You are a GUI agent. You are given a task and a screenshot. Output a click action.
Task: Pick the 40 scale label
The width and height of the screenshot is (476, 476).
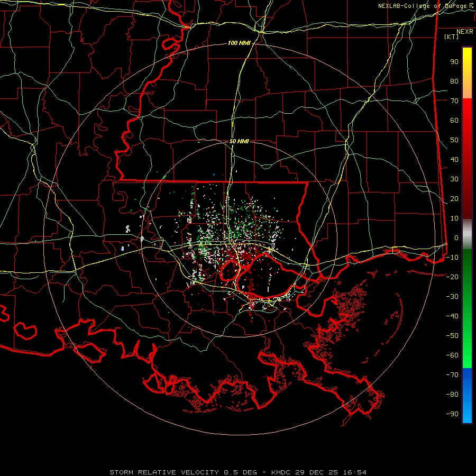(454, 159)
